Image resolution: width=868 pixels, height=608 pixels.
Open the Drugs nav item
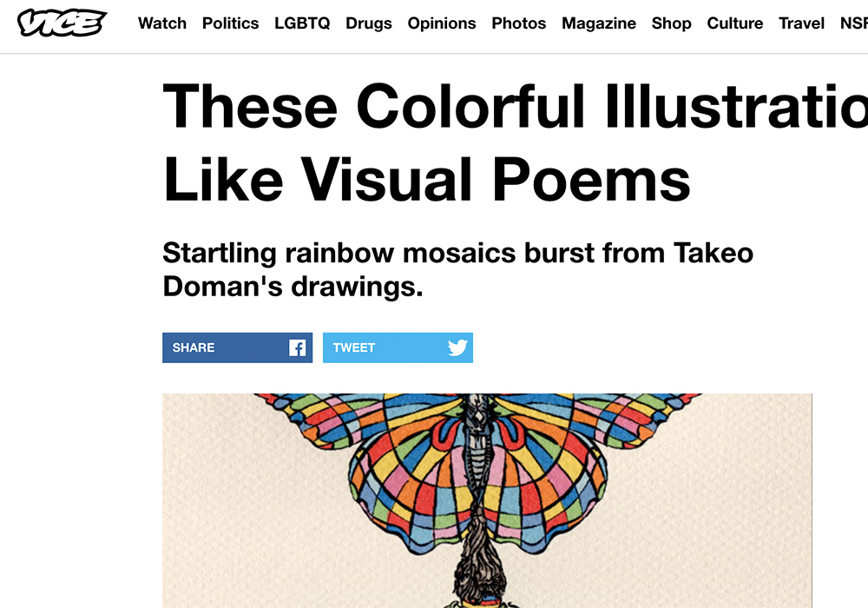coord(369,23)
